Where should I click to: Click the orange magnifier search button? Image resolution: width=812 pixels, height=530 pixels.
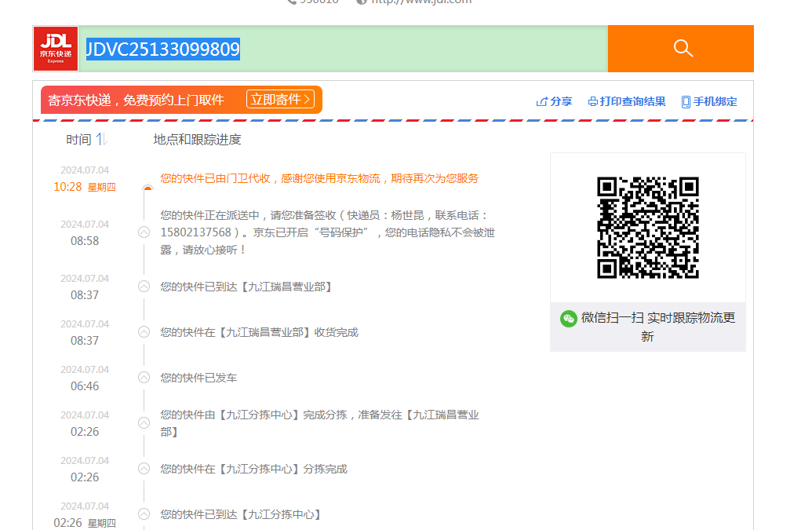click(680, 49)
